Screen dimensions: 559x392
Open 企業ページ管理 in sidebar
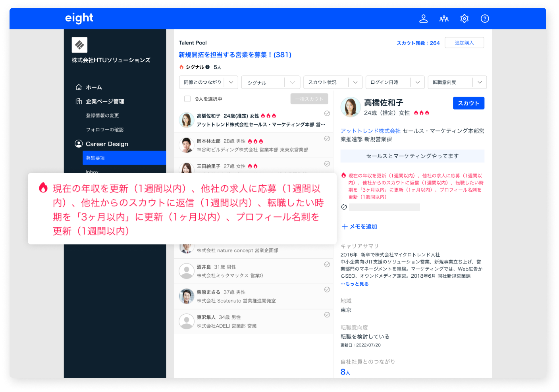coord(105,101)
